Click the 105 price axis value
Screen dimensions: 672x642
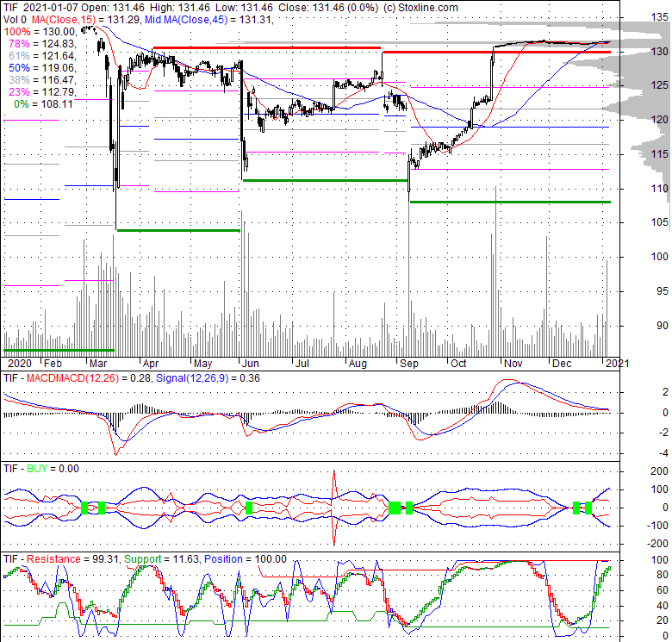point(660,222)
